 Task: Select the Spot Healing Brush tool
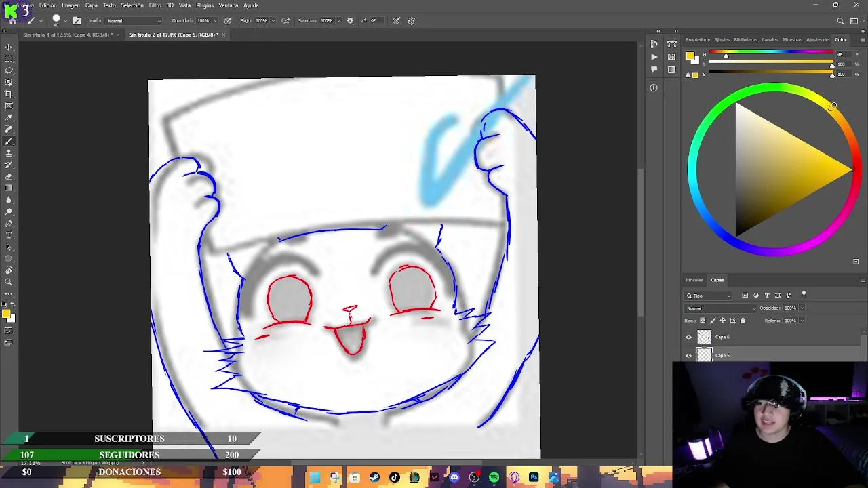(x=9, y=129)
